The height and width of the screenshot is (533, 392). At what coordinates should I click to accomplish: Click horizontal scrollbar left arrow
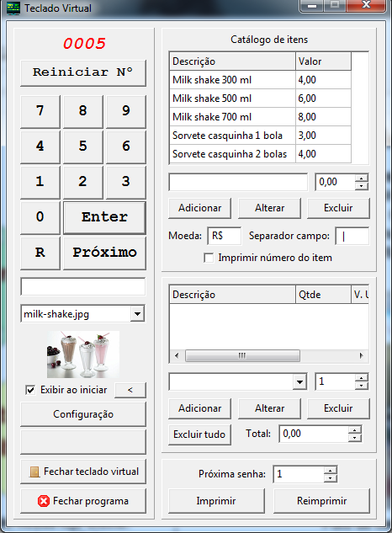tap(177, 356)
